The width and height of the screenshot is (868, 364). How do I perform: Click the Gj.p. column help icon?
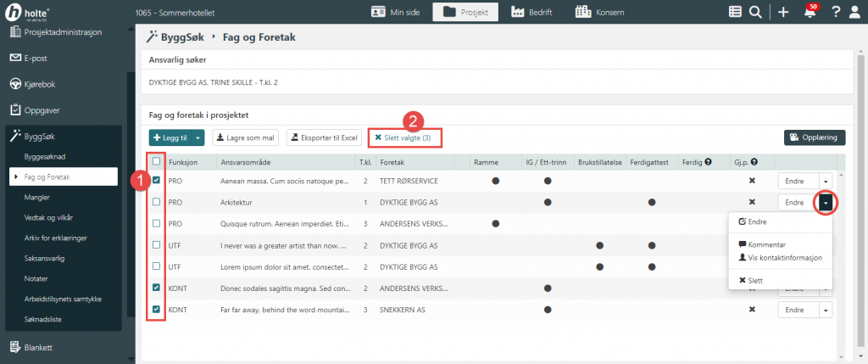coord(754,162)
